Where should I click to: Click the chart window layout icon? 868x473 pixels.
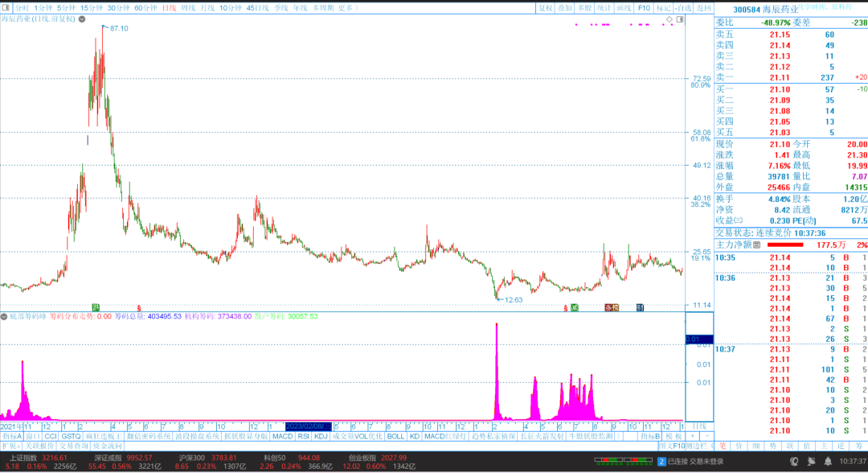(x=680, y=19)
